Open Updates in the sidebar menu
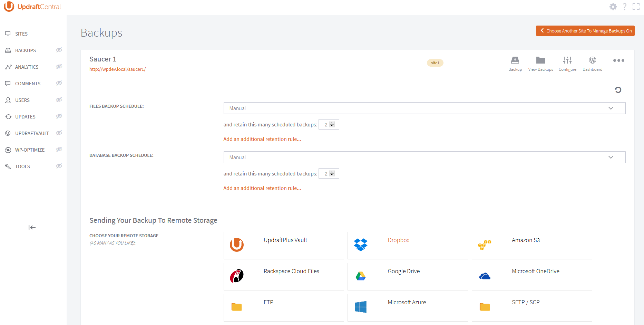Viewport: 644px width, 325px height. (25, 117)
